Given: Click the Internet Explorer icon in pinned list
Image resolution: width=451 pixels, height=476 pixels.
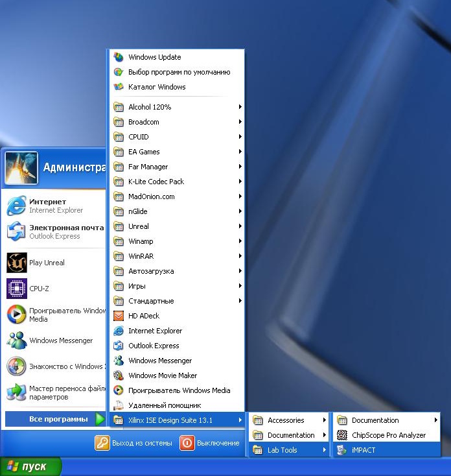Looking at the screenshot, I should pos(16,206).
